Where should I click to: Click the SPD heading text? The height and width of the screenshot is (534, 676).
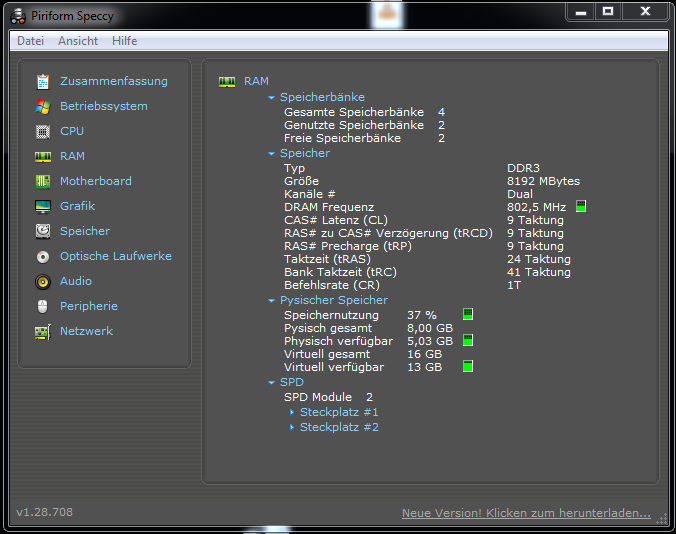(292, 382)
